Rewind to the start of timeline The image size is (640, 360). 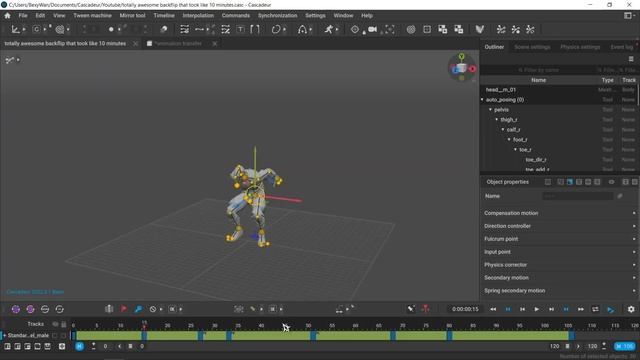pyautogui.click(x=493, y=309)
